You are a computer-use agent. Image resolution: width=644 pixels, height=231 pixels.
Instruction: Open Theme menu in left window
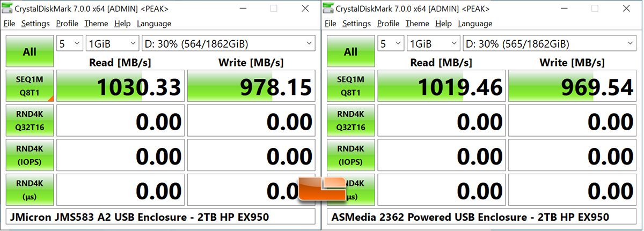click(96, 24)
